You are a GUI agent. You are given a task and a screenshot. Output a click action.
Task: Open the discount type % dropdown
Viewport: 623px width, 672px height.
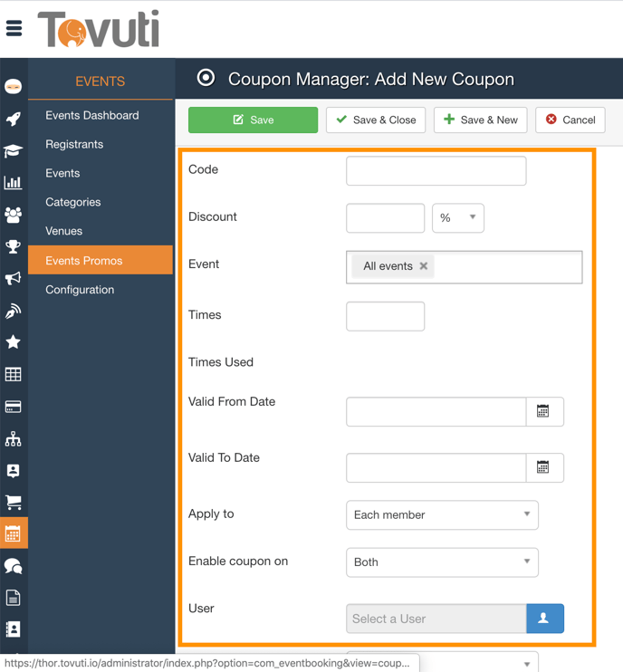pos(457,218)
